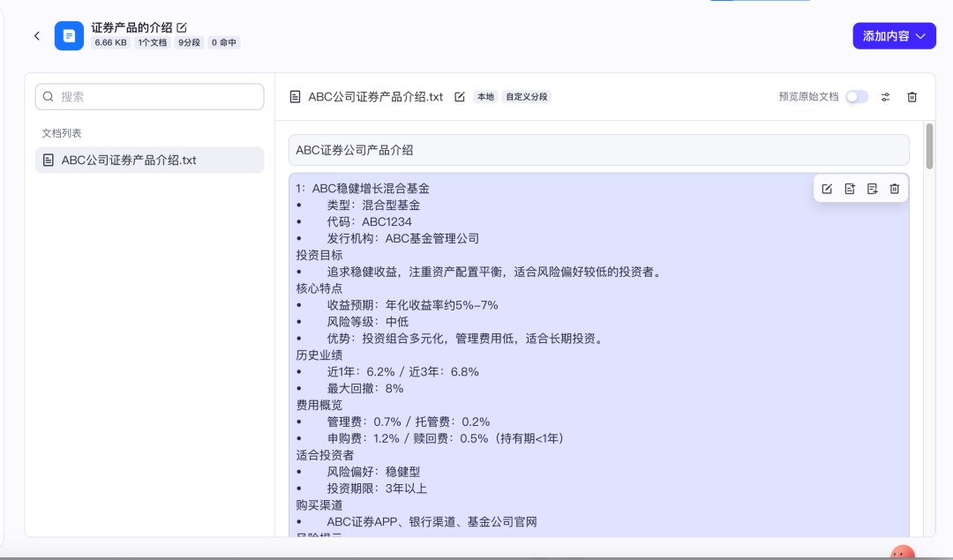
Task: Click the line 代码：ABC1234
Action: pos(369,222)
